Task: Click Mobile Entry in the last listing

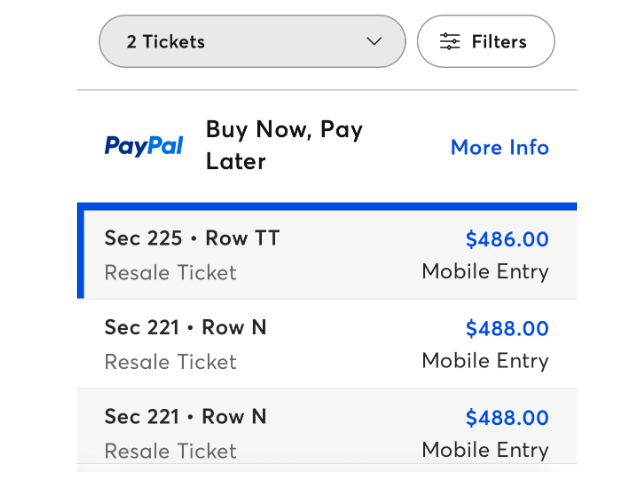Action: click(485, 449)
